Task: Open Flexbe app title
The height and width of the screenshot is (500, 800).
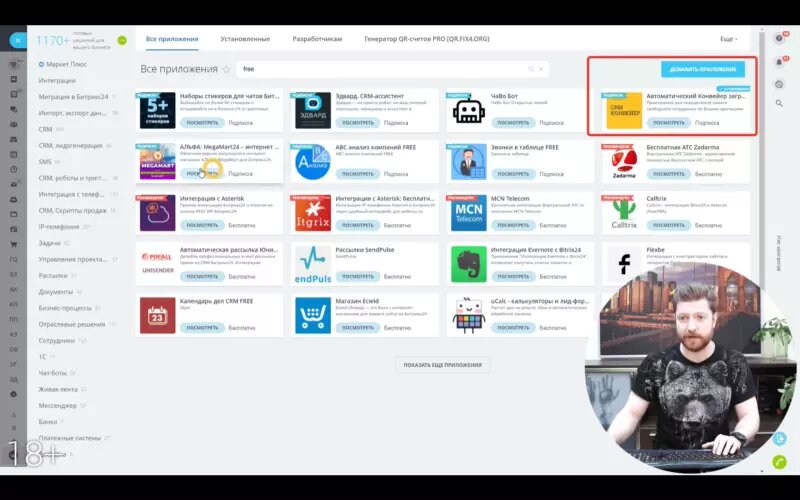Action: [655, 249]
